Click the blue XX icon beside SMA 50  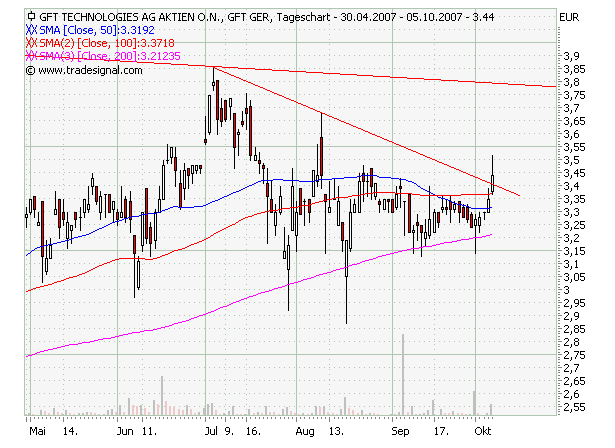[x=31, y=30]
